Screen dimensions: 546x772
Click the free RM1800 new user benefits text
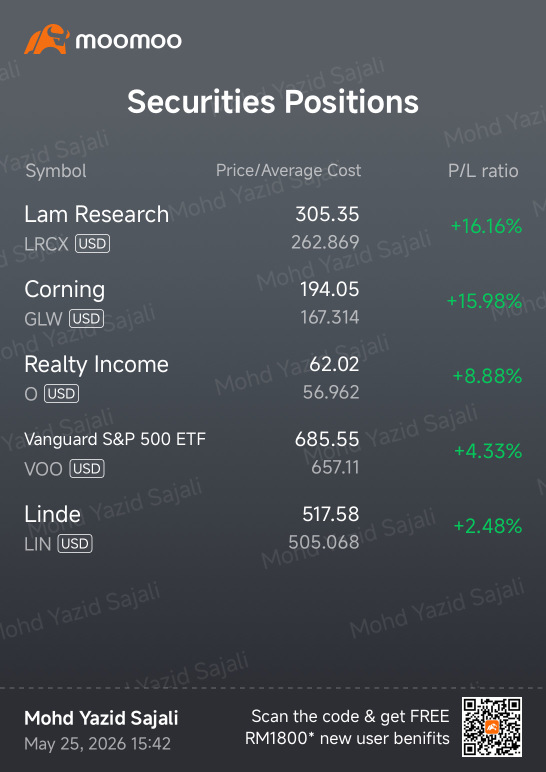(348, 727)
